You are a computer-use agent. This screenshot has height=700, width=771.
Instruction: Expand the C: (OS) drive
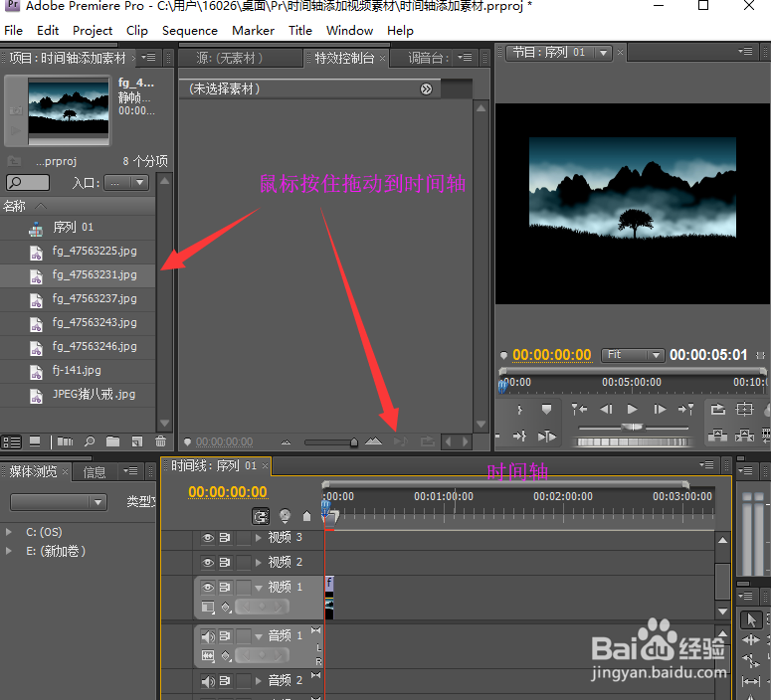[8, 532]
